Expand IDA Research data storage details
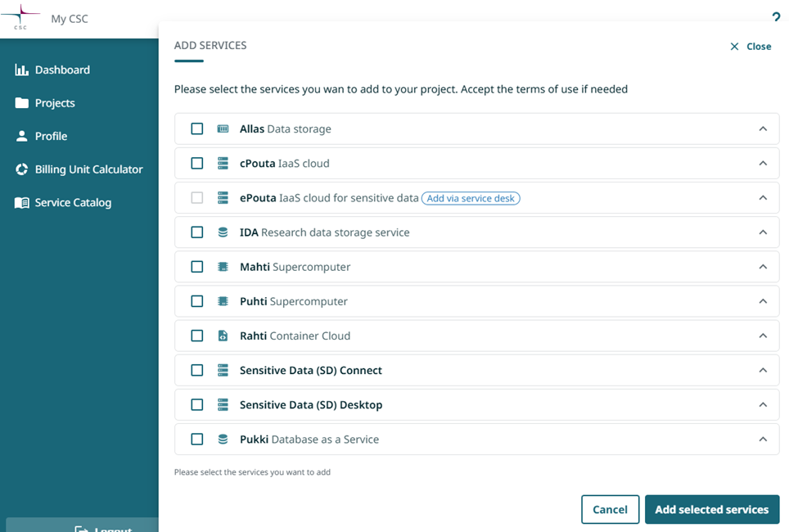This screenshot has height=532, width=789. point(763,232)
